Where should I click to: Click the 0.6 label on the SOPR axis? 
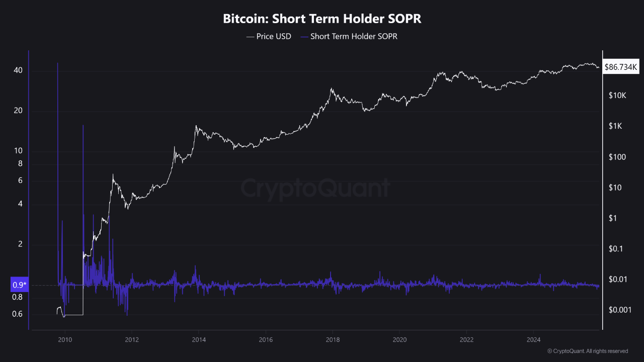(18, 314)
